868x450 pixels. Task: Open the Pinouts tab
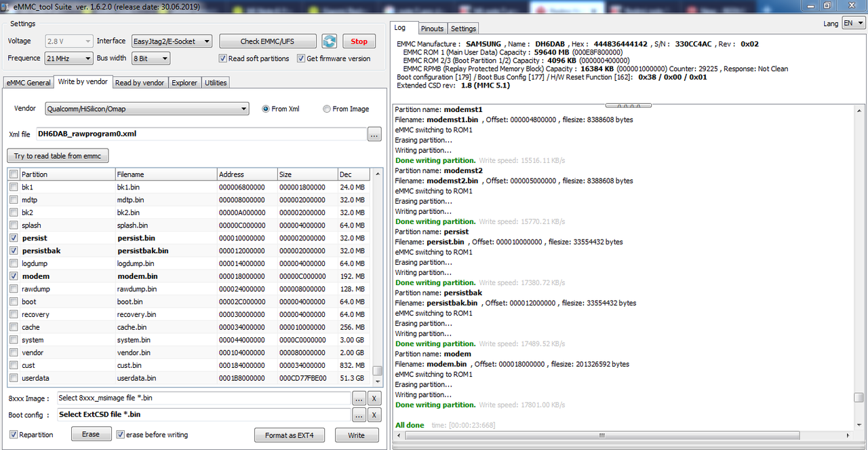432,29
